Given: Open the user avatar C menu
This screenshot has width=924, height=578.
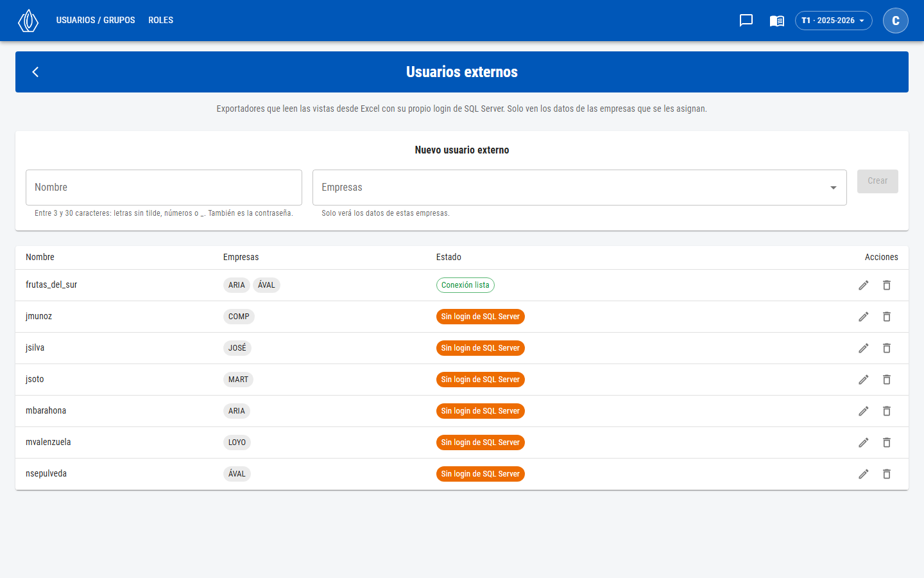Looking at the screenshot, I should pos(896,21).
